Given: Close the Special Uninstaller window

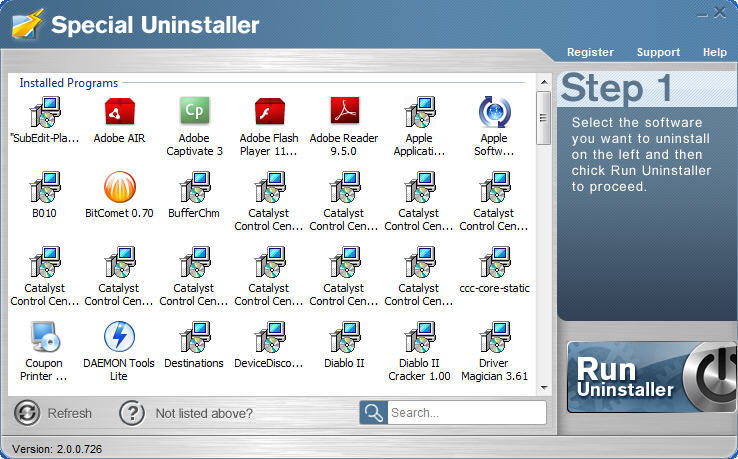Looking at the screenshot, I should [720, 12].
